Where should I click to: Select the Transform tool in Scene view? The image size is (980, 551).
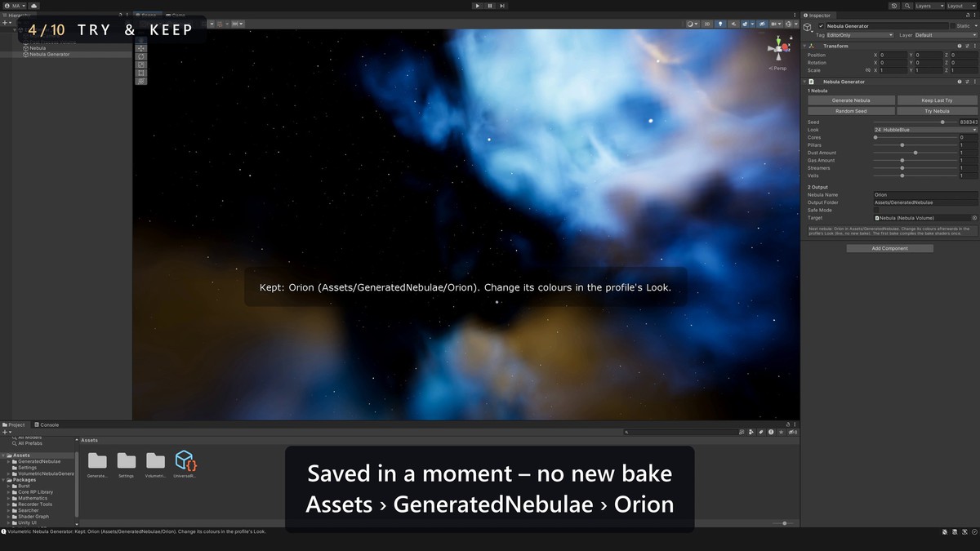pos(141,81)
